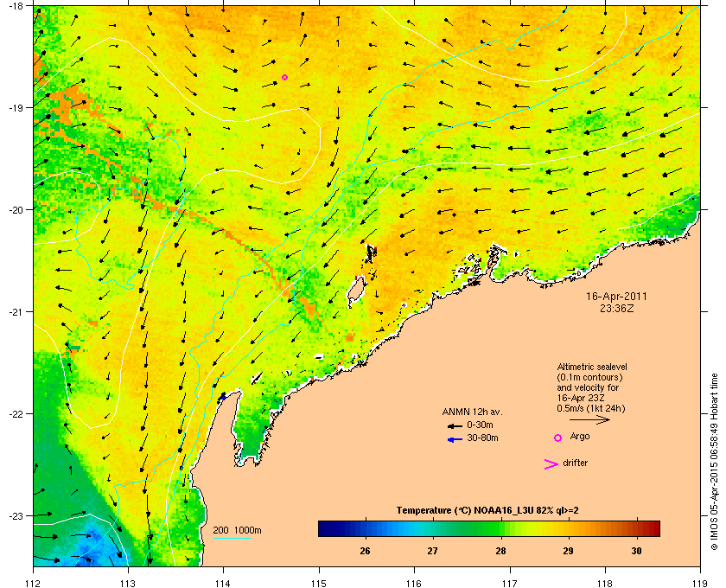Click the latitude axis label -20

pyautogui.click(x=16, y=210)
